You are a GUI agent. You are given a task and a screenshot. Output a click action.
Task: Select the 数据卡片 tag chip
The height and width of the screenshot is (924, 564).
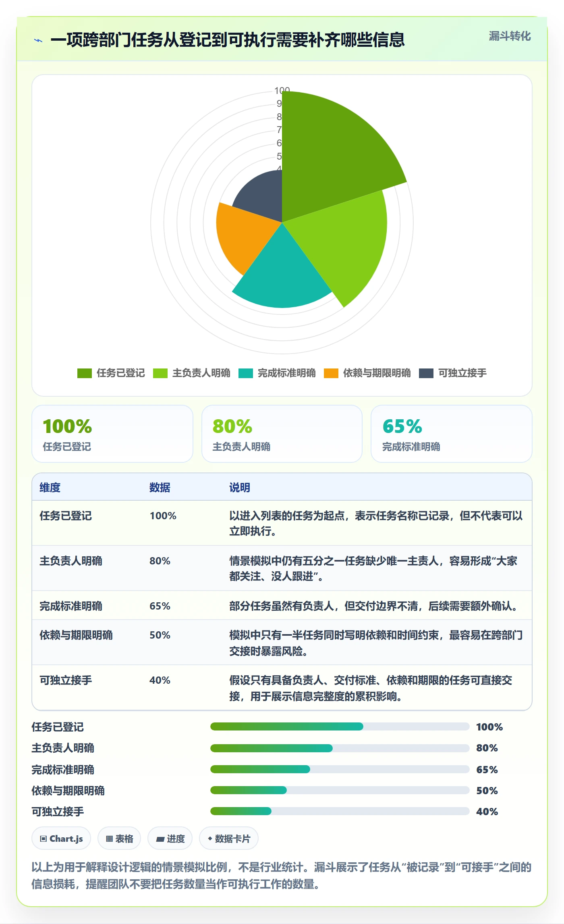[229, 839]
